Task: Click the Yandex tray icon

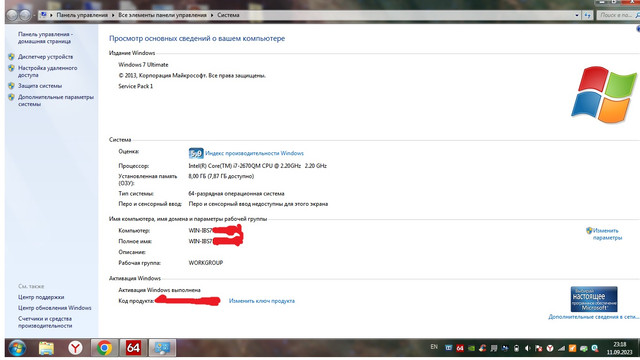Action: (x=550, y=348)
